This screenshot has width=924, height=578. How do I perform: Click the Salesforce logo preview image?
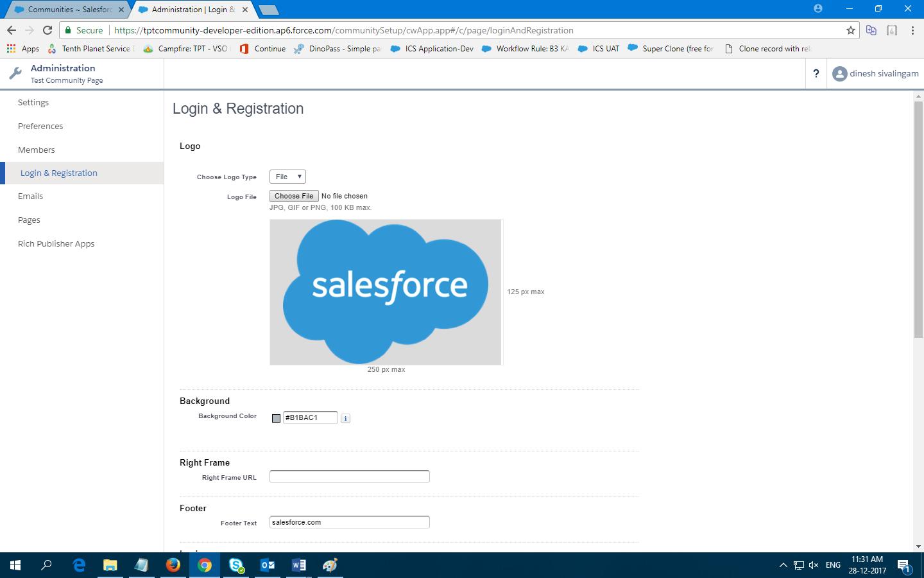tap(386, 292)
